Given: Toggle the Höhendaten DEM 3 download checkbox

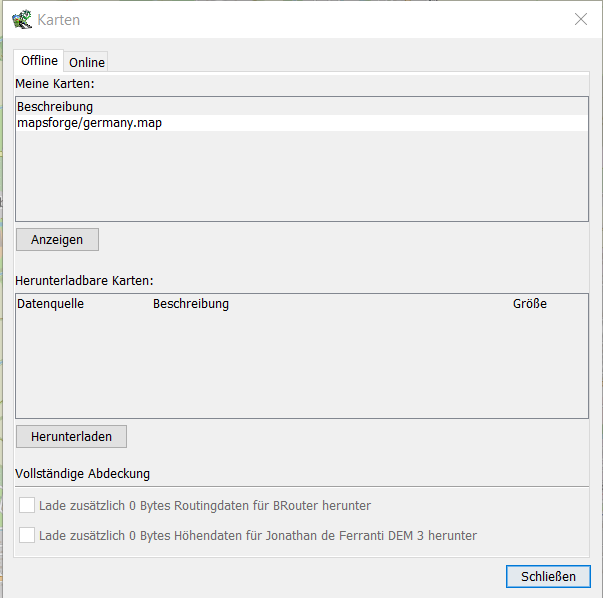Looking at the screenshot, I should (27, 535).
